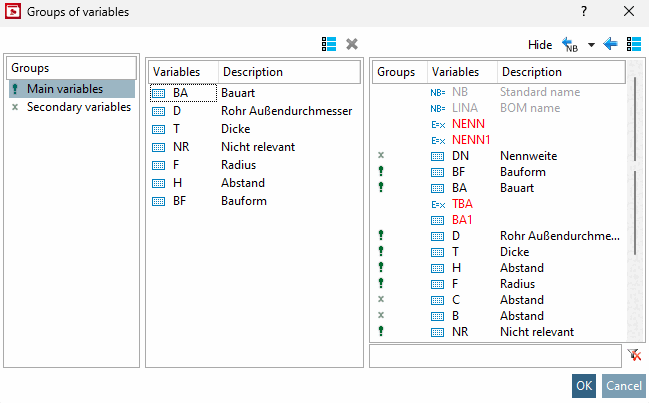Viewport: 649px width, 403px height.
Task: Click table icon of NR in middle list
Action: (159, 147)
